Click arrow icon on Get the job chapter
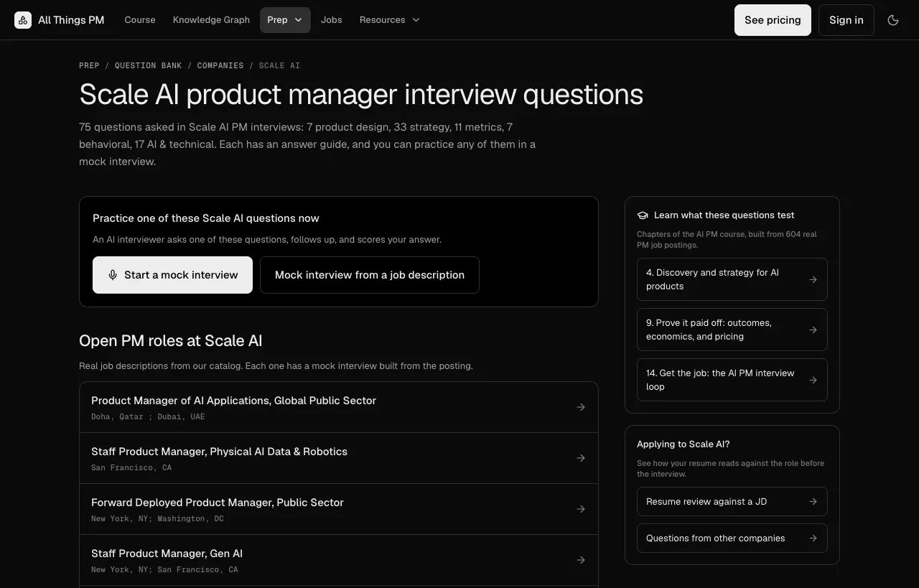 tap(813, 380)
